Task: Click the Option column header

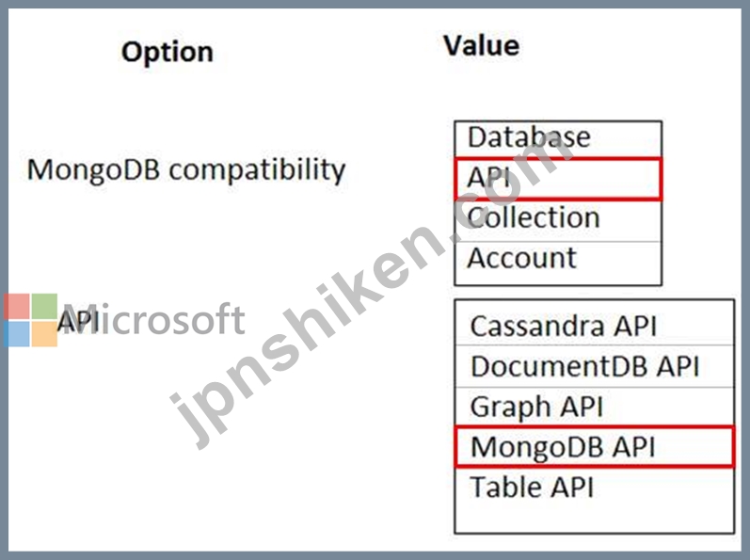Action: [168, 52]
